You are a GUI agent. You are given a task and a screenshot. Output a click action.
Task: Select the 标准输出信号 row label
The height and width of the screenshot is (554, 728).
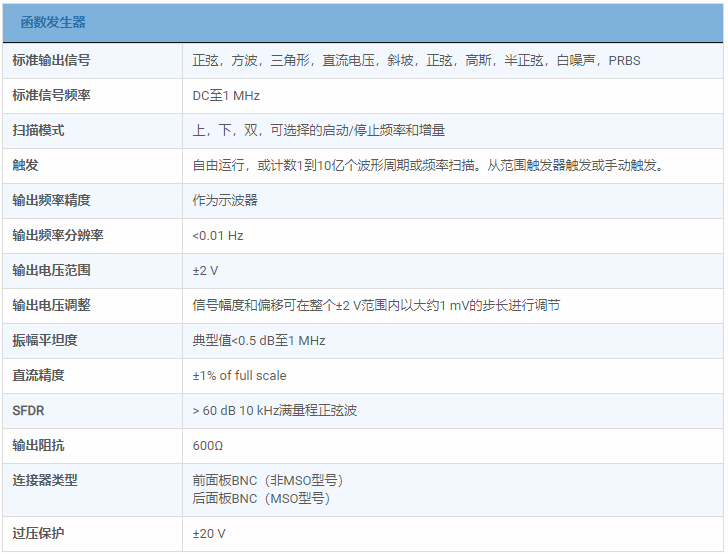click(51, 60)
